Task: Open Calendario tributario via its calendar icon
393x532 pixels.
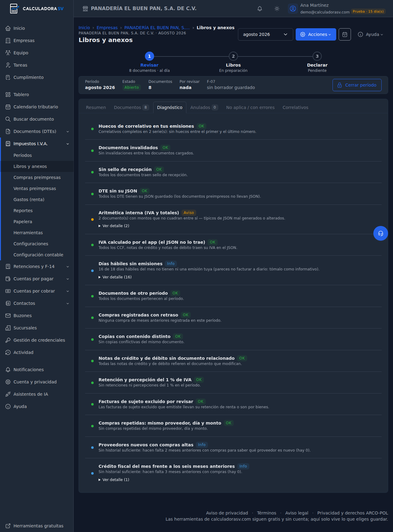Action: [x=8, y=107]
